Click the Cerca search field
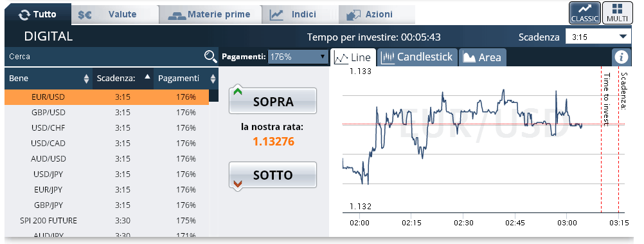The width and height of the screenshot is (644, 244). coord(105,57)
